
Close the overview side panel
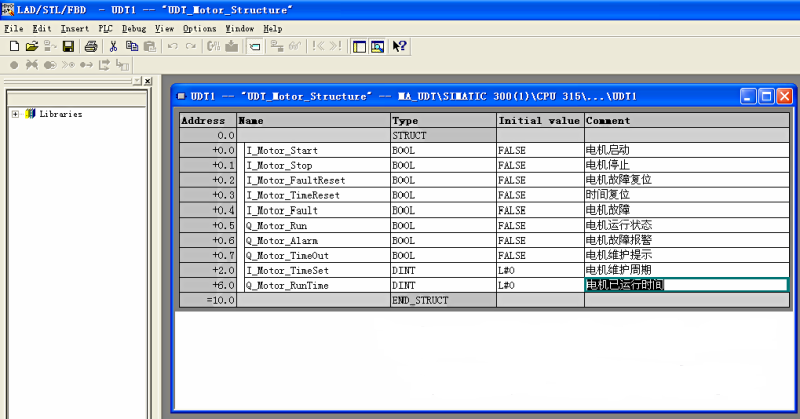[147, 81]
